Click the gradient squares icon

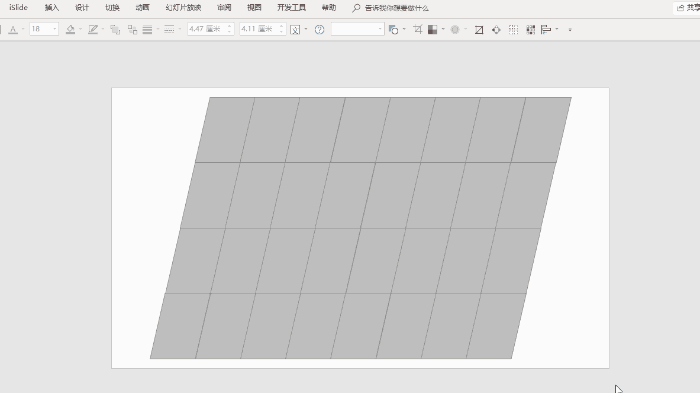point(432,29)
